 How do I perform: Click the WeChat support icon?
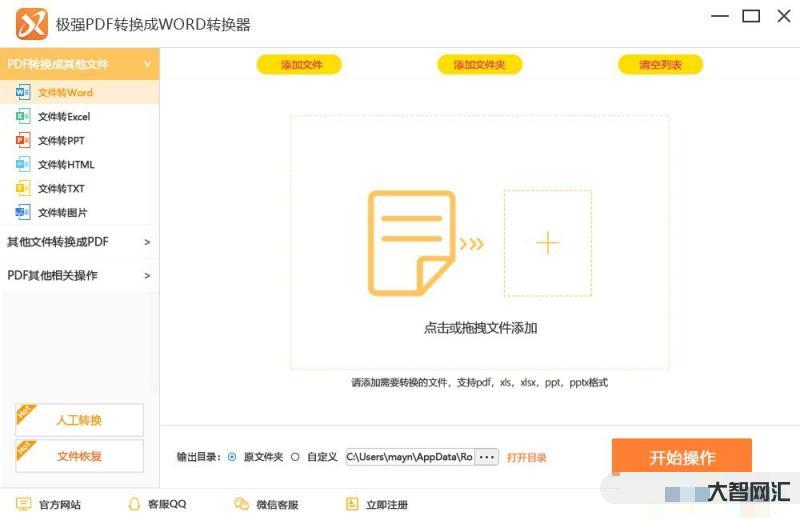241,504
